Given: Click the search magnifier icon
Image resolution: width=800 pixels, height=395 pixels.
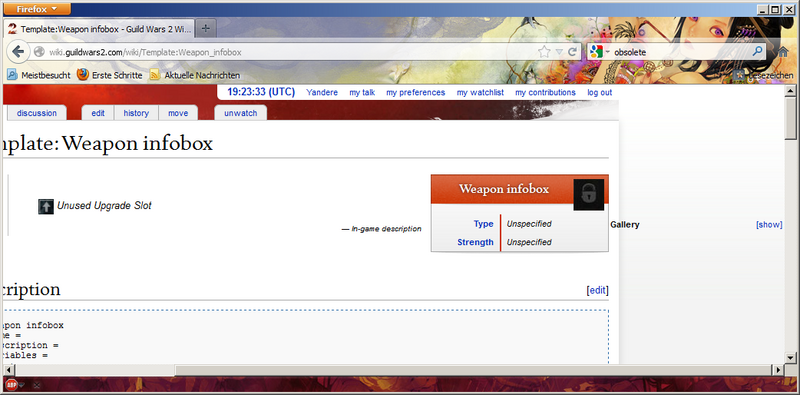Looking at the screenshot, I should point(758,52).
